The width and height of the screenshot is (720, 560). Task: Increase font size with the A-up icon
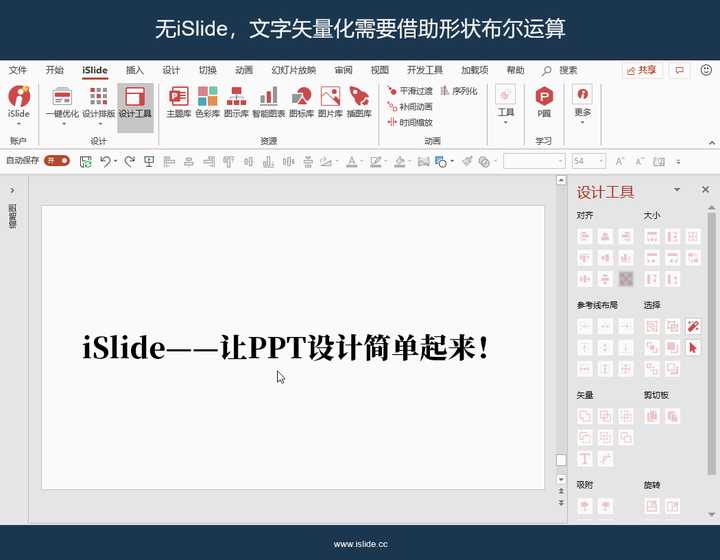[x=619, y=162]
